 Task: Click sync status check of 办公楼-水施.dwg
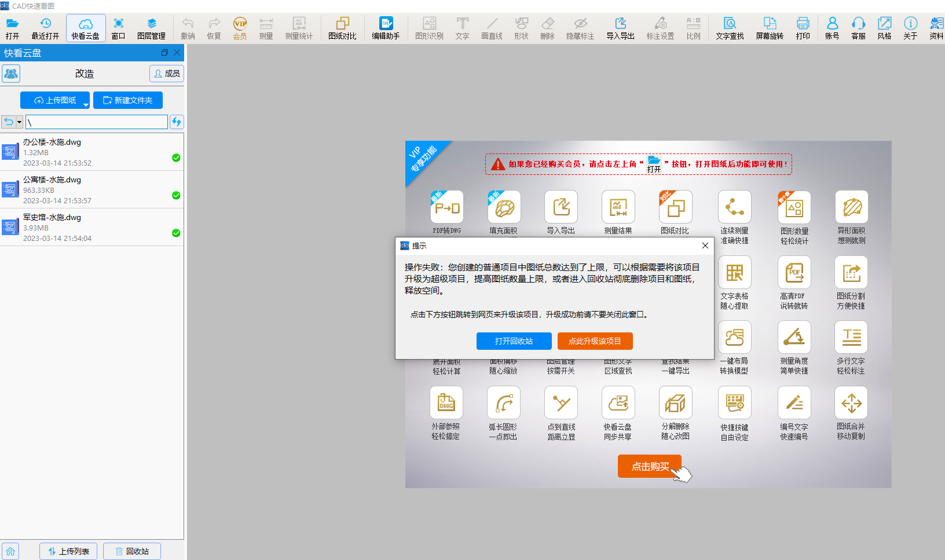pos(176,158)
